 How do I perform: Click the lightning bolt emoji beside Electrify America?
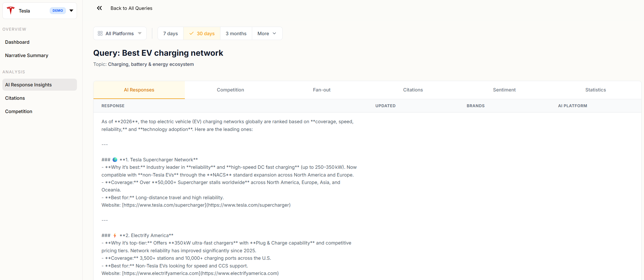(115, 235)
